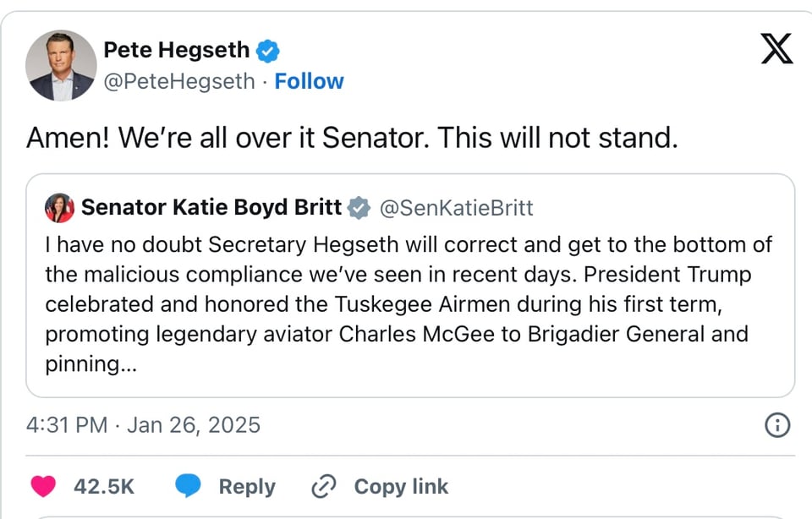The image size is (812, 519).
Task: Click the 42.5K likes count
Action: click(x=104, y=487)
